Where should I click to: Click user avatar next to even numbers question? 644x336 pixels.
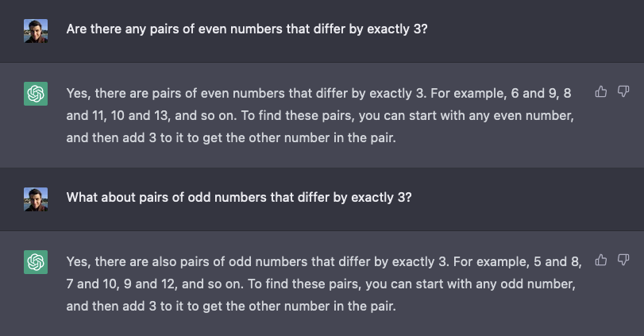36,31
